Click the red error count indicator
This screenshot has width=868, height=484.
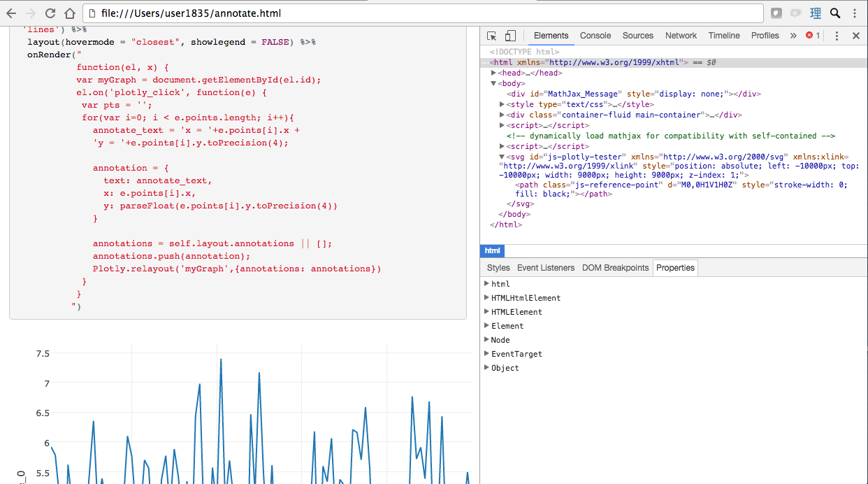(x=813, y=36)
